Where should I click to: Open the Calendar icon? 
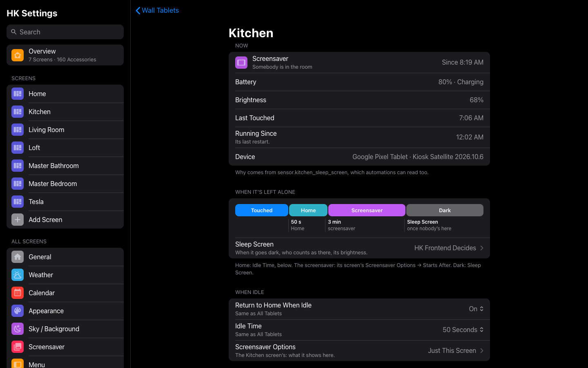pyautogui.click(x=18, y=293)
